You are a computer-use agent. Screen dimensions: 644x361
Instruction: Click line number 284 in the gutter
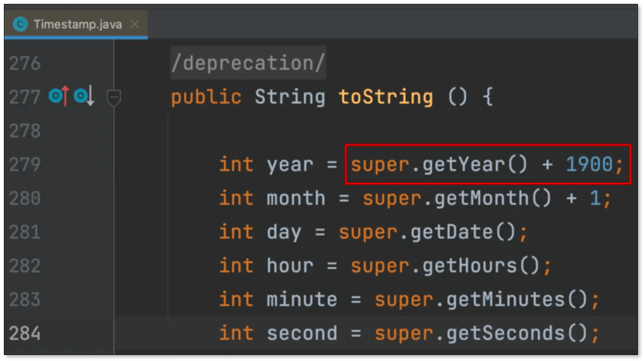(25, 333)
